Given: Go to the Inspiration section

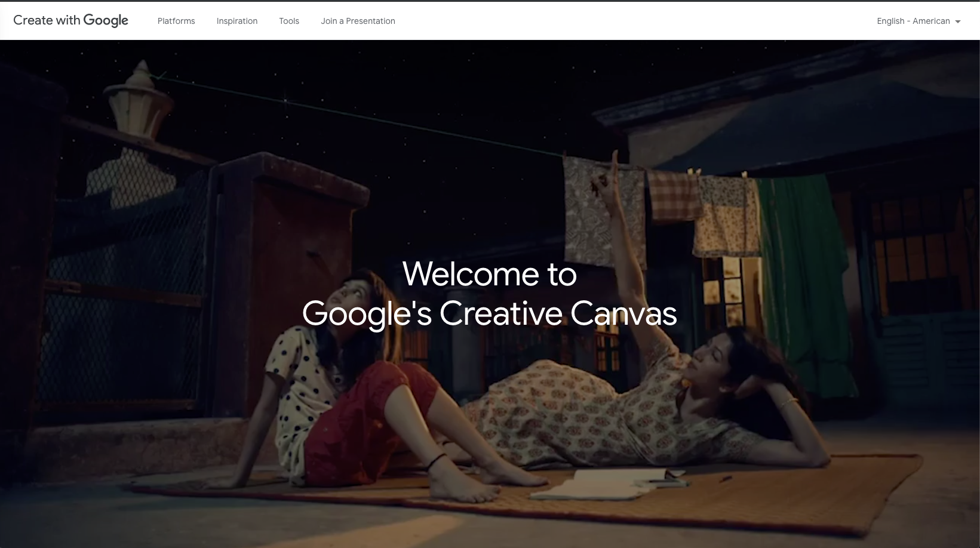Looking at the screenshot, I should (x=237, y=21).
